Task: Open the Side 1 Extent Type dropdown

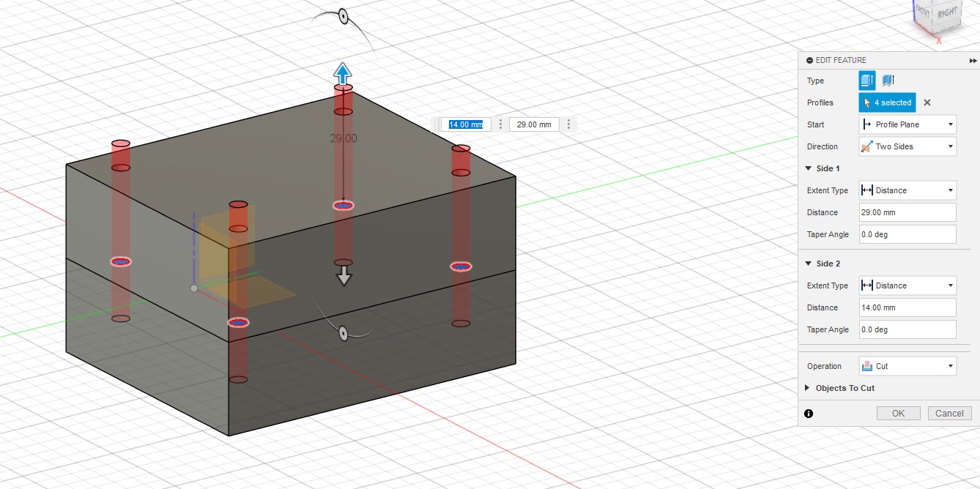Action: tap(907, 190)
